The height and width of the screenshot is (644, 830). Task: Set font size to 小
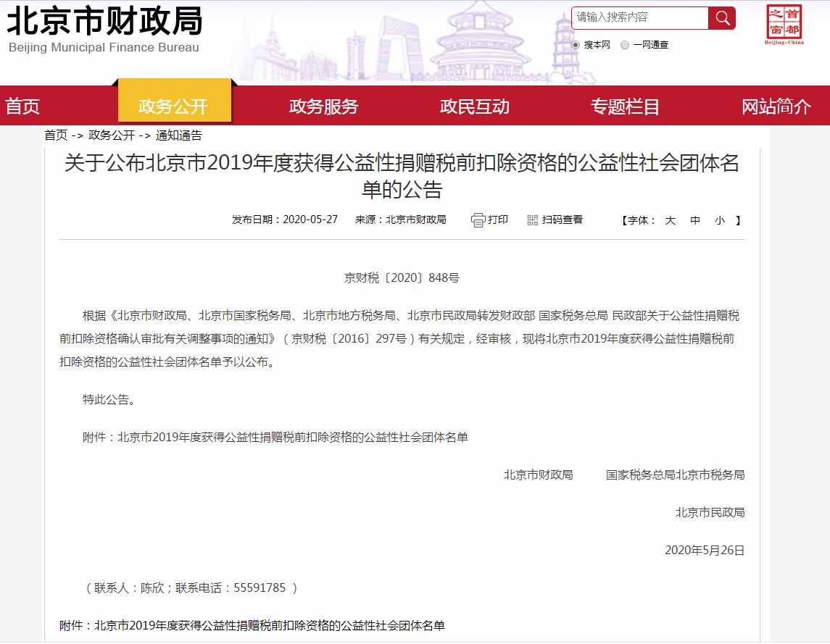tap(719, 220)
